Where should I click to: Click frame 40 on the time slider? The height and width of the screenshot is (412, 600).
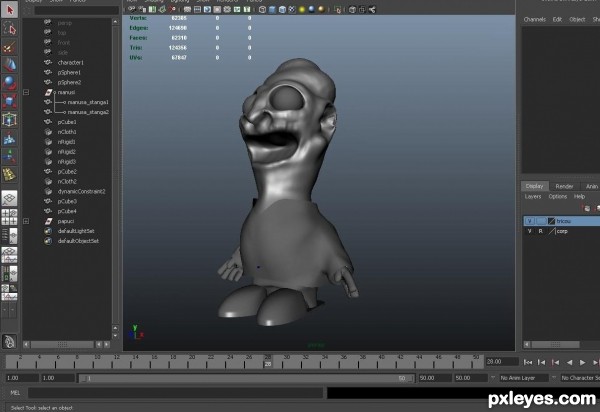click(x=382, y=362)
